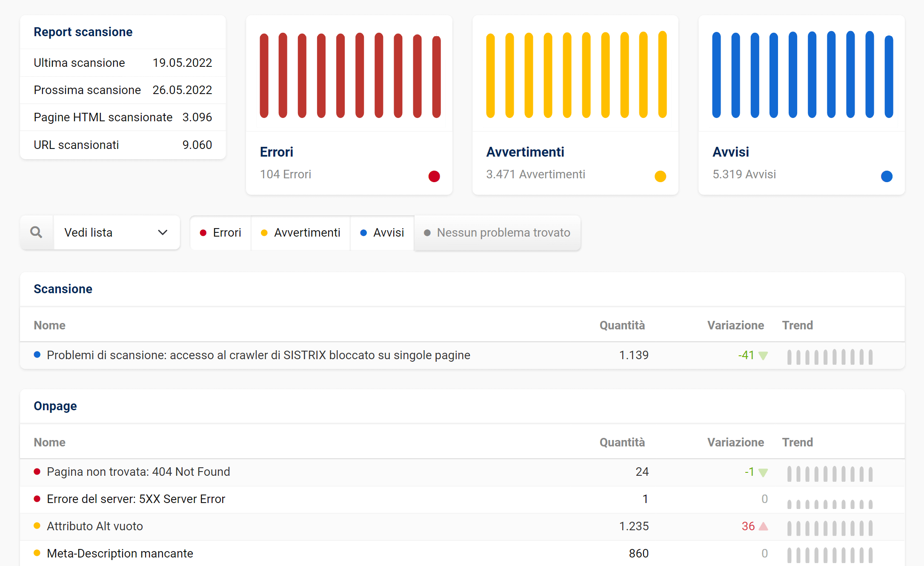Click the 3.471 Avvertimenti count

(x=535, y=174)
